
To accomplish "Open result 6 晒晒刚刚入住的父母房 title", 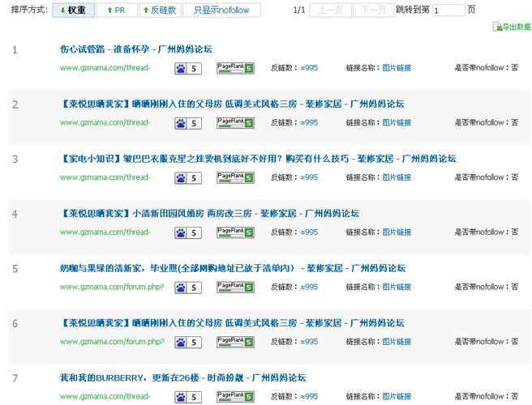I will tap(232, 323).
